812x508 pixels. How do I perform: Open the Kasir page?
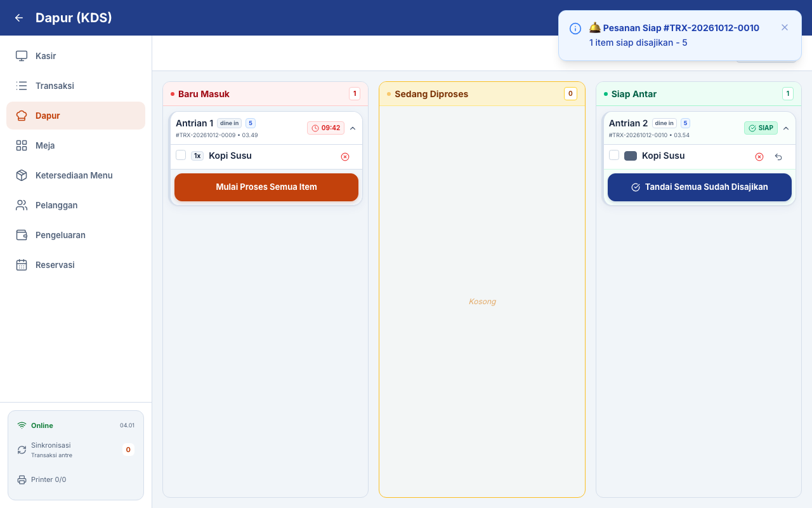click(76, 56)
